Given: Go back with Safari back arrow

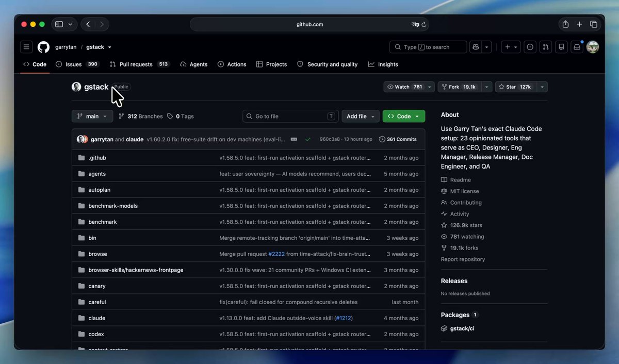Looking at the screenshot, I should pos(88,24).
